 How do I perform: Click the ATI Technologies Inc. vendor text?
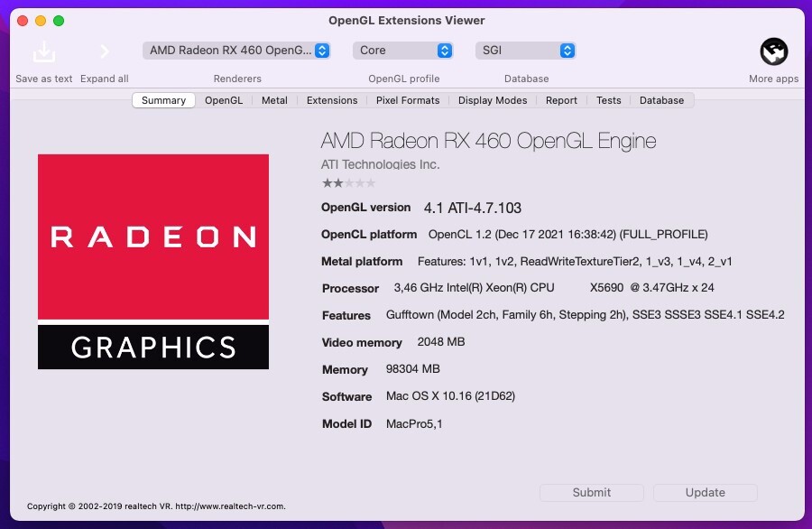click(380, 164)
